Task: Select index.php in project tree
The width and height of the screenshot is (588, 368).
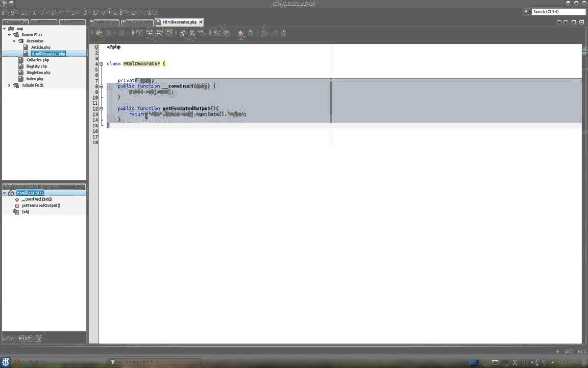Action: 35,79
